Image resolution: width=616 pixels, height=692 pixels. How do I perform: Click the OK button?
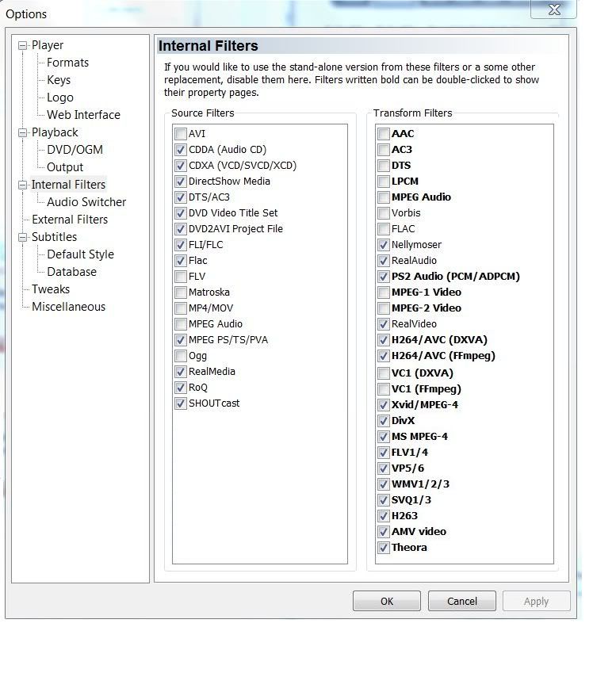pos(386,602)
